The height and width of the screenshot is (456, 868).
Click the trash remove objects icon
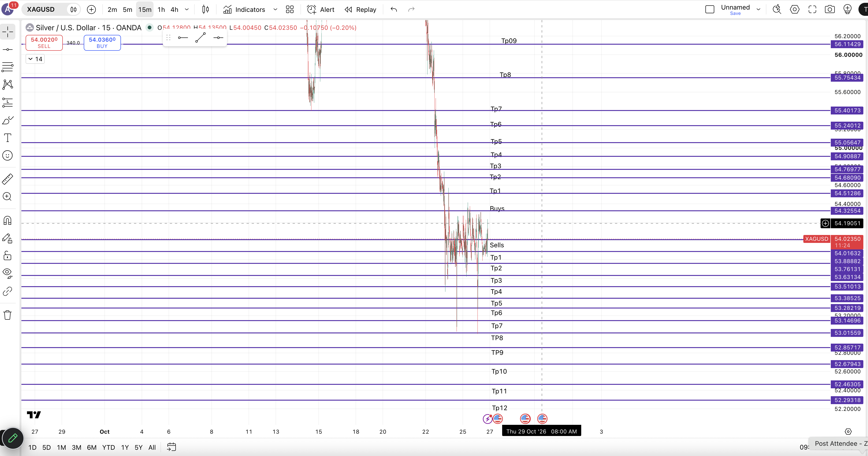click(x=7, y=315)
